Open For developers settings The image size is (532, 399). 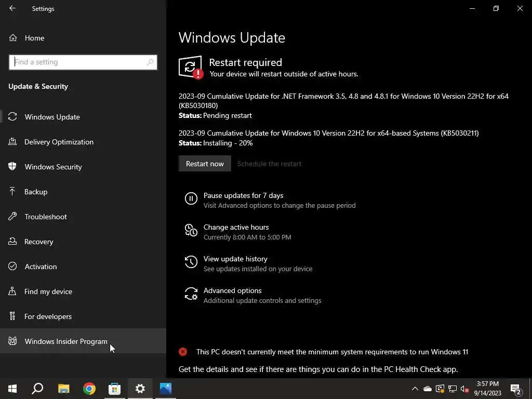(48, 316)
